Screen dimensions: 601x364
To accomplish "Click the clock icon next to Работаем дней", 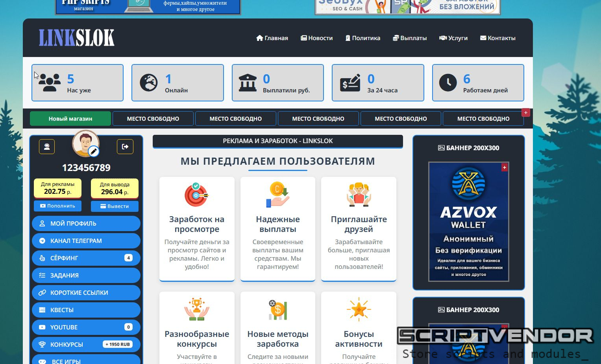I will 448,83.
